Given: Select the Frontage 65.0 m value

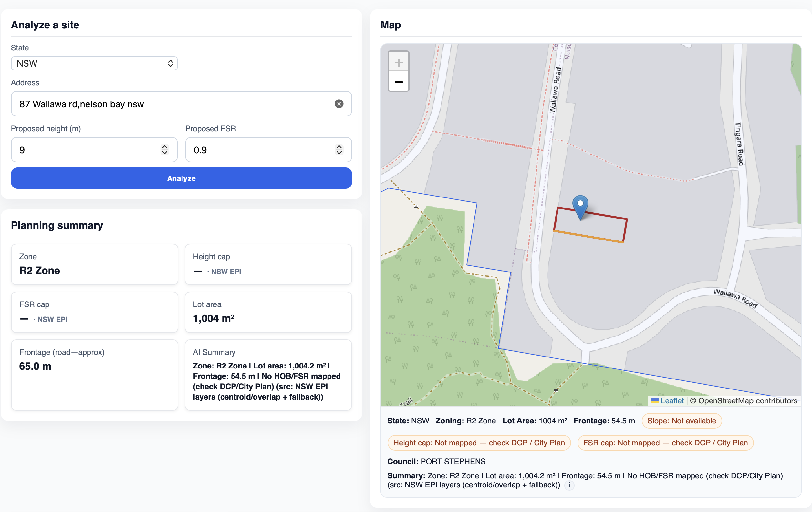Looking at the screenshot, I should click(x=35, y=366).
